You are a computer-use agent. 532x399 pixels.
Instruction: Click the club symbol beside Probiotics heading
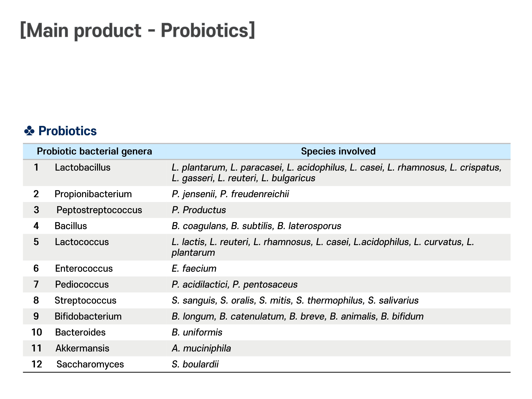tap(29, 131)
